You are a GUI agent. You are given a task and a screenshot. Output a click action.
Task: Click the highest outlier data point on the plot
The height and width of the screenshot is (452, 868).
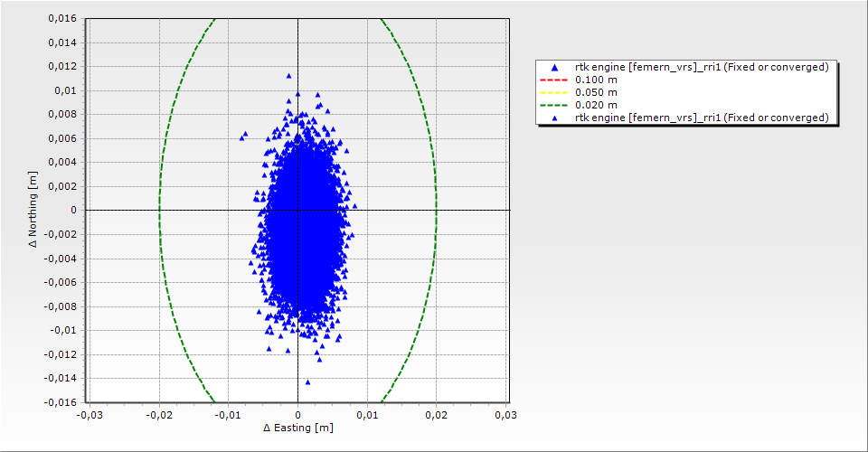click(x=288, y=77)
